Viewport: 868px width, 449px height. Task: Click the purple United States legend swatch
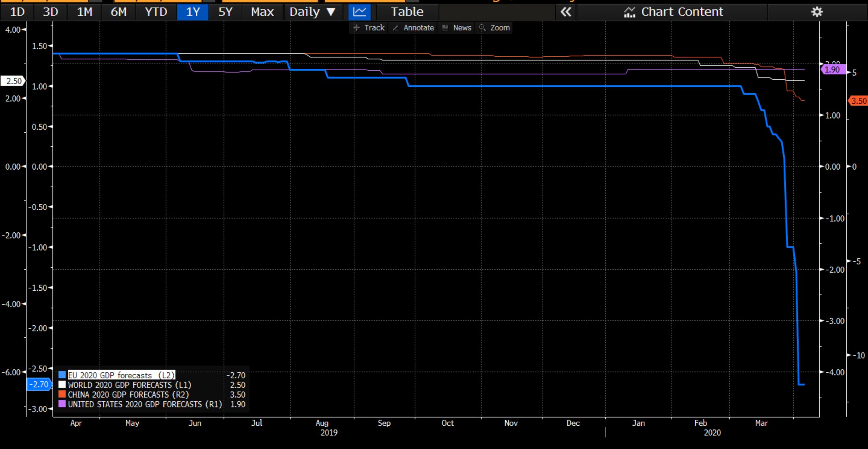pyautogui.click(x=62, y=404)
